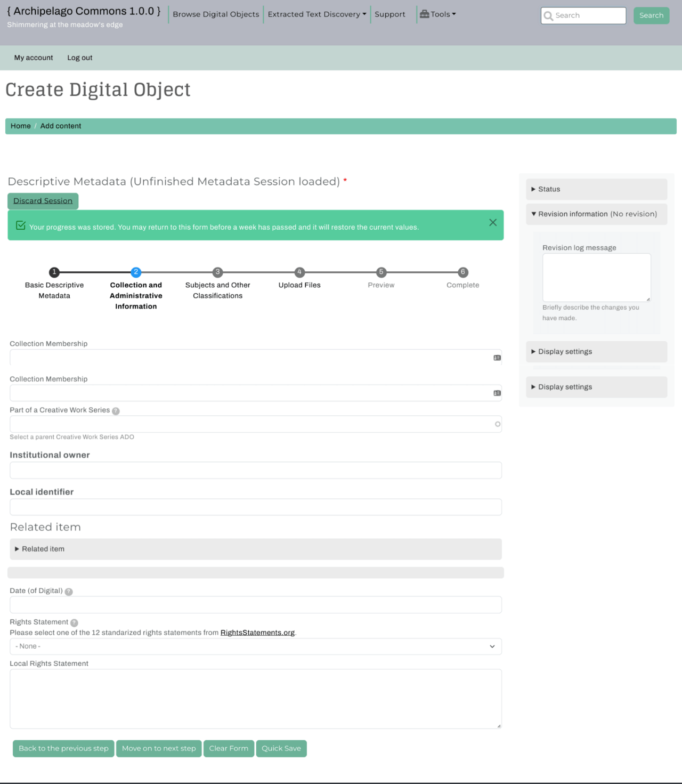The width and height of the screenshot is (682, 784).
Task: Click the Rights Statement help icon
Action: [x=74, y=623]
